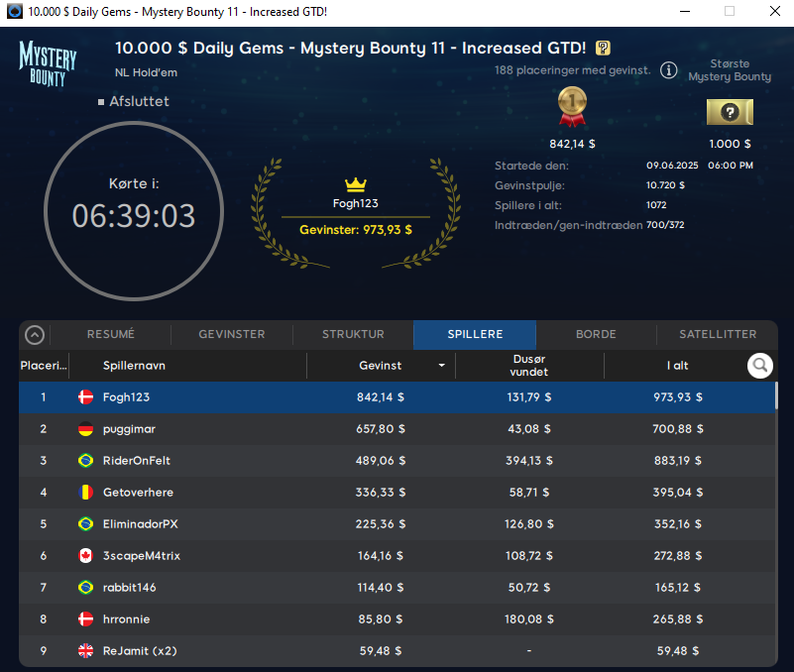Screen dimensions: 794x672
Task: Click the Brazil flag next to EliminadorPX
Action: coord(85,523)
